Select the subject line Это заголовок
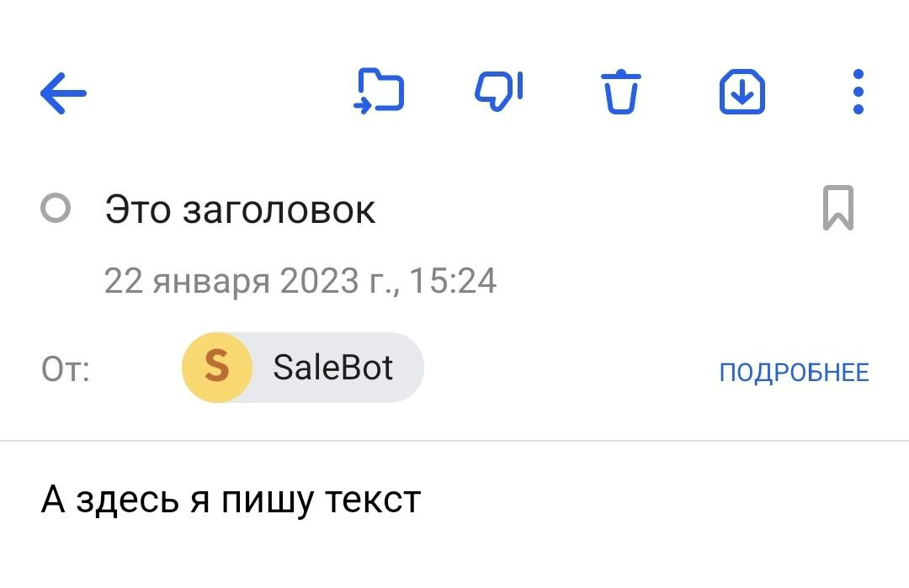 240,209
